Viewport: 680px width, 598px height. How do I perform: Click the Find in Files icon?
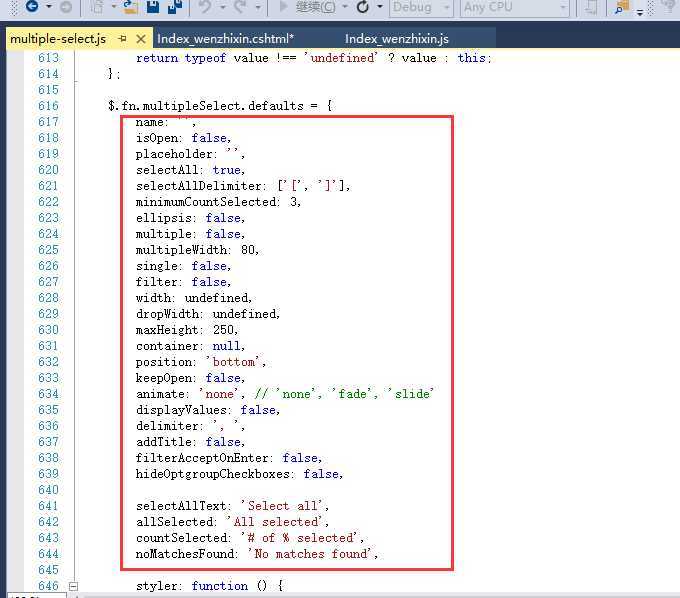click(622, 7)
